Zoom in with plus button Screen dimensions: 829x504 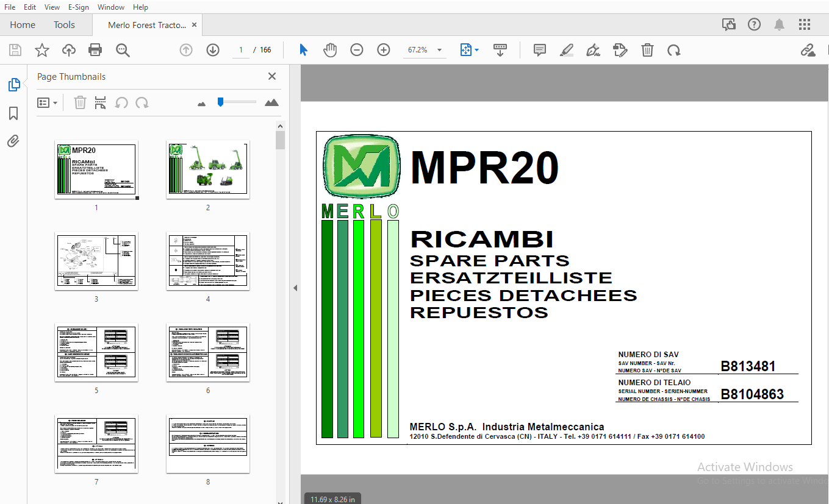click(x=384, y=50)
